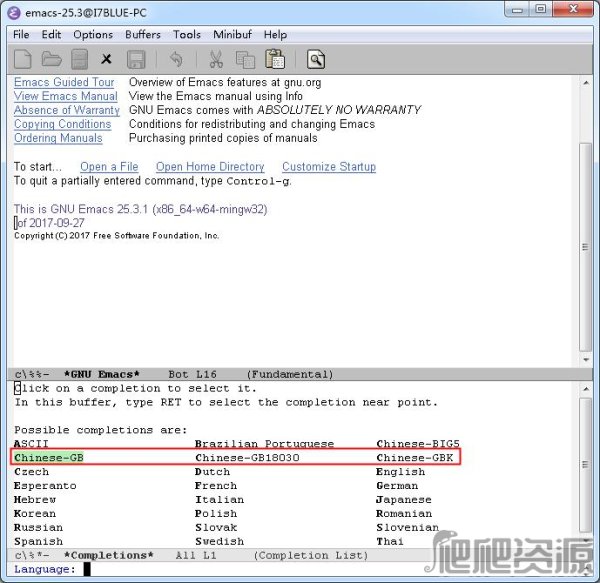This screenshot has height=583, width=600.
Task: Click the *GNU Emacs* buffer name in mode line
Action: [101, 374]
